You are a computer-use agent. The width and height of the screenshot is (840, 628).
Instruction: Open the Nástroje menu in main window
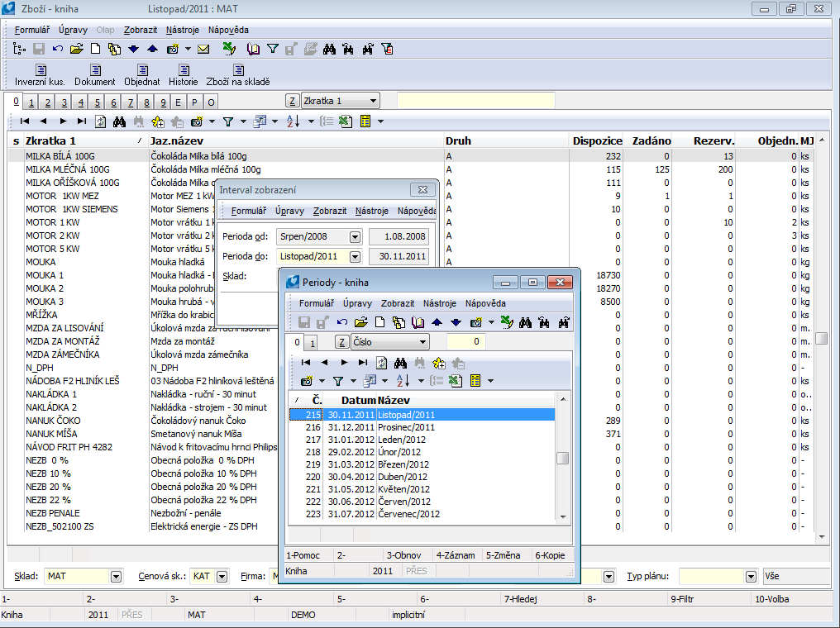(183, 30)
